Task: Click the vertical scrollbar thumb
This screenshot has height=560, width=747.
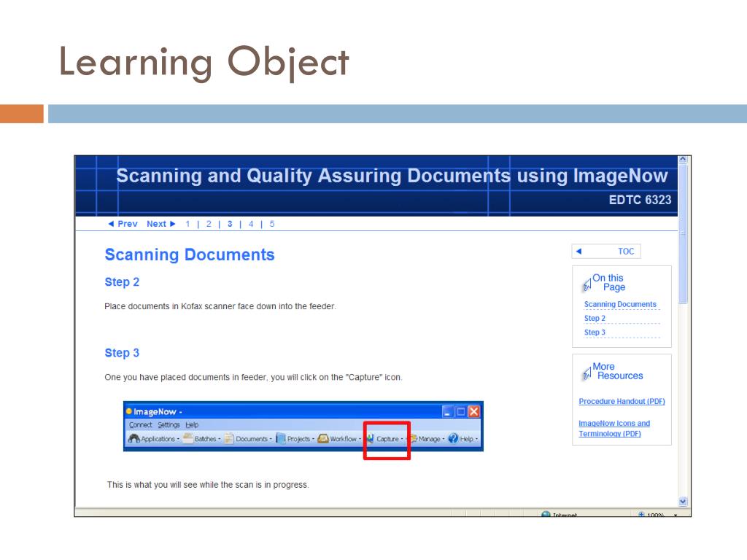Action: (683, 234)
